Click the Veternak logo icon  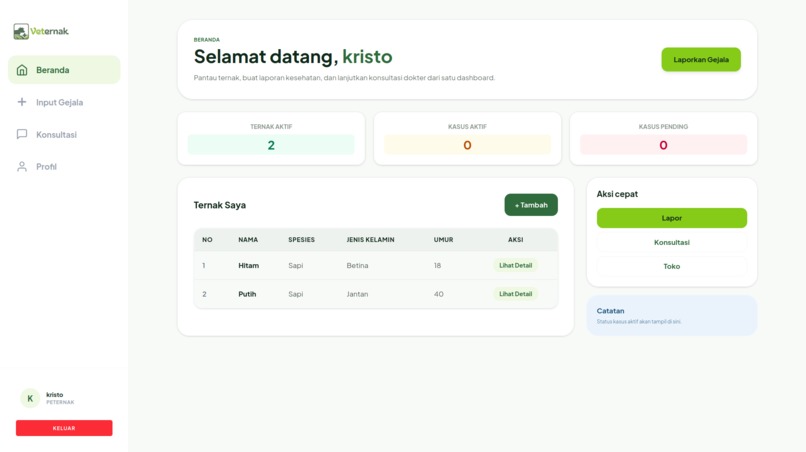click(x=21, y=31)
